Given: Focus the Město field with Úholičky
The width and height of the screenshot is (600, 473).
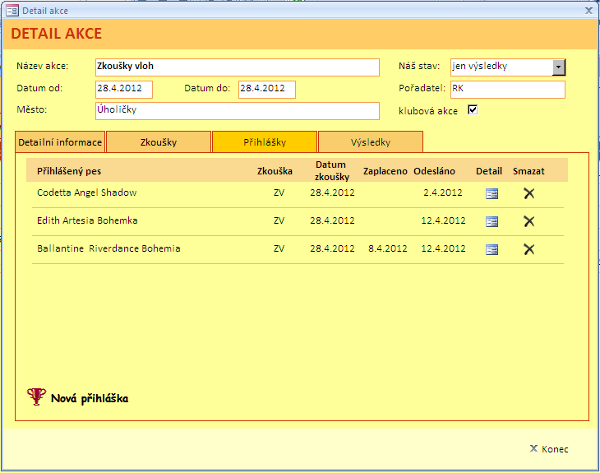Looking at the screenshot, I should [237, 111].
